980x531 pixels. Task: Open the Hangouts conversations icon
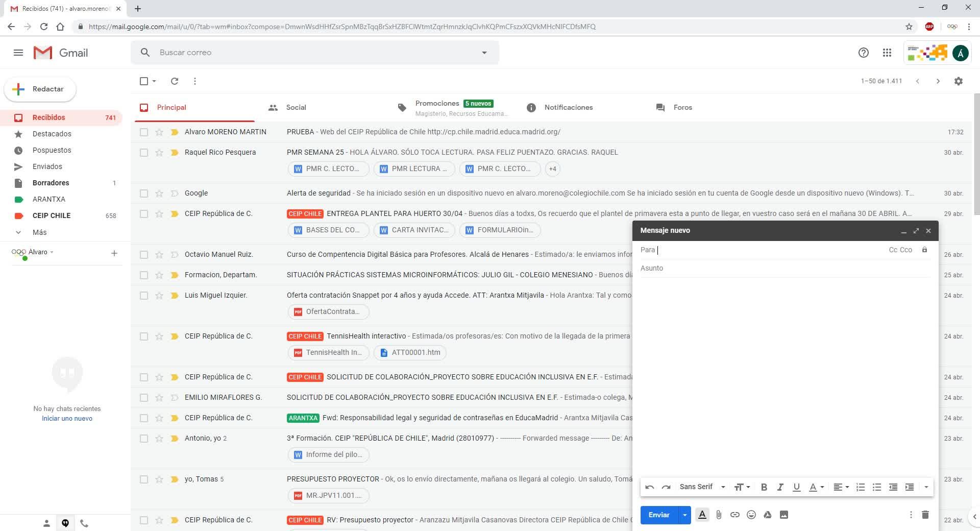pyautogui.click(x=65, y=523)
